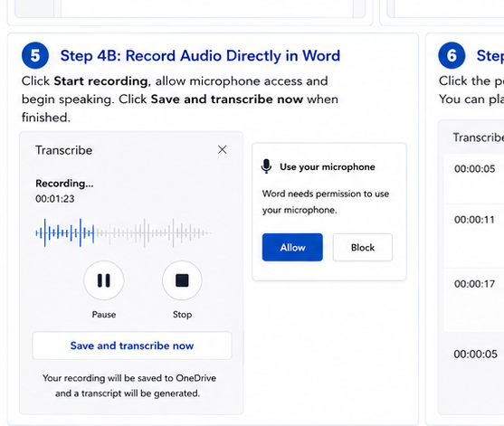Stop the recording
Viewport: 504px width, 426px height.
tap(182, 280)
